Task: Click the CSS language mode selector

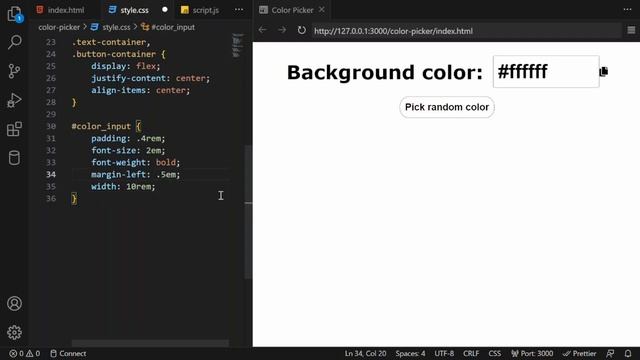Action: point(495,353)
